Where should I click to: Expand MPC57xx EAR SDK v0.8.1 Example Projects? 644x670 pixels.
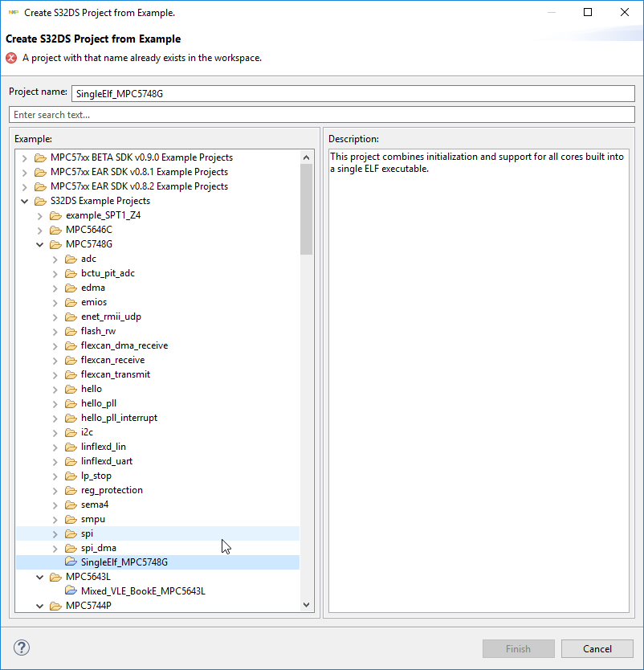pyautogui.click(x=24, y=173)
